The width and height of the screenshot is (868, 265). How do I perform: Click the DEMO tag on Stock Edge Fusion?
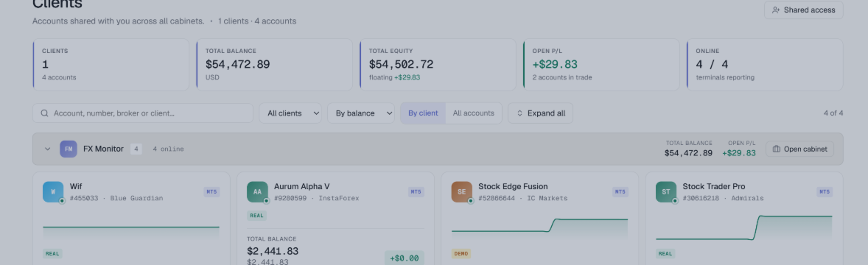tap(461, 254)
